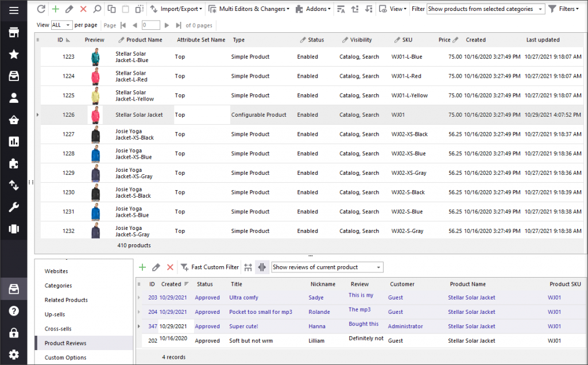Click the red delete review icon

tap(170, 267)
